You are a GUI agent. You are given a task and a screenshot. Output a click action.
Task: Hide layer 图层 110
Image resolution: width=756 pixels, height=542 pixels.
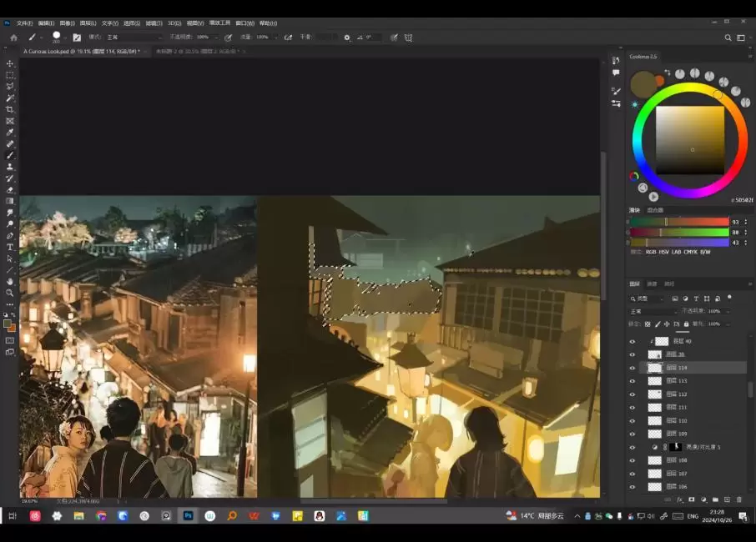[x=633, y=421]
